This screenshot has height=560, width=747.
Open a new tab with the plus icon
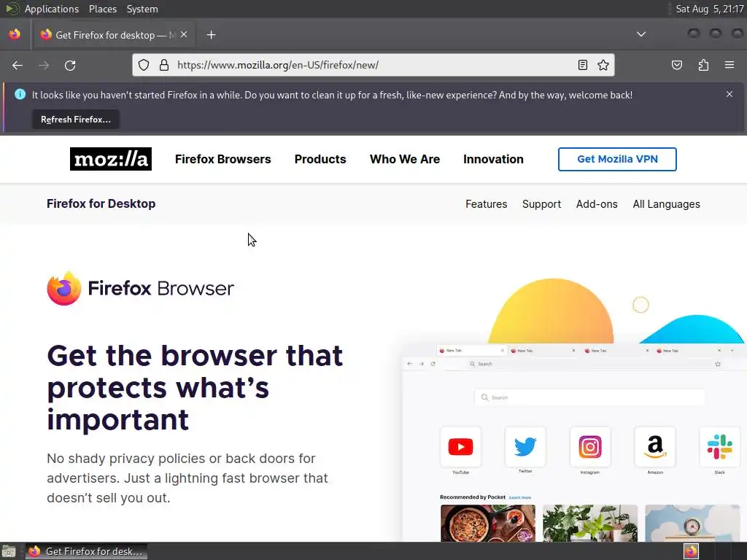211,35
